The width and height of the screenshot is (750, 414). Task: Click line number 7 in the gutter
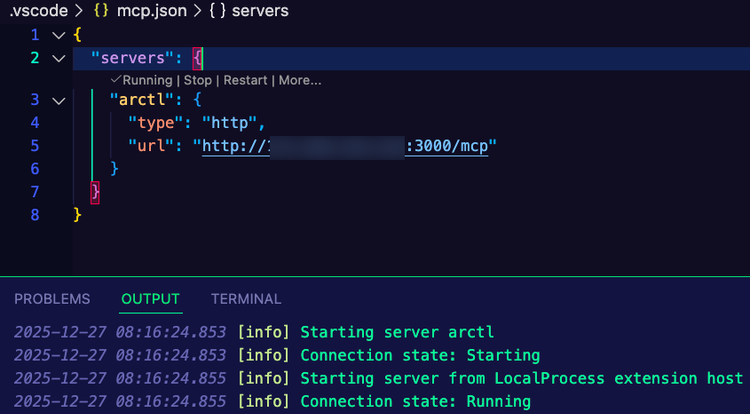click(x=35, y=192)
